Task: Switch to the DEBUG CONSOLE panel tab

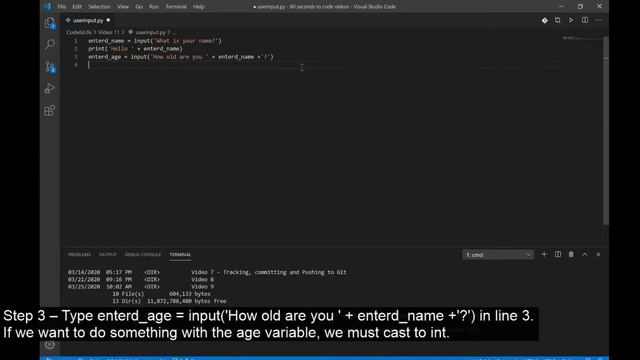Action: pyautogui.click(x=143, y=254)
